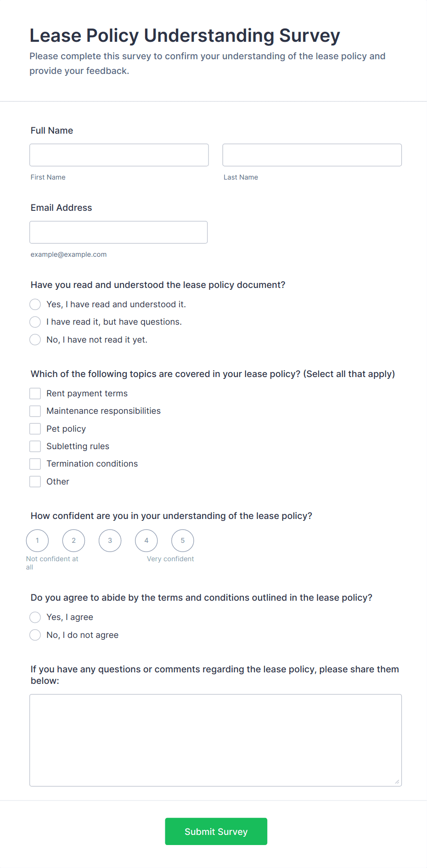
Task: Tick the Pet policy checkbox
Action: [x=35, y=428]
